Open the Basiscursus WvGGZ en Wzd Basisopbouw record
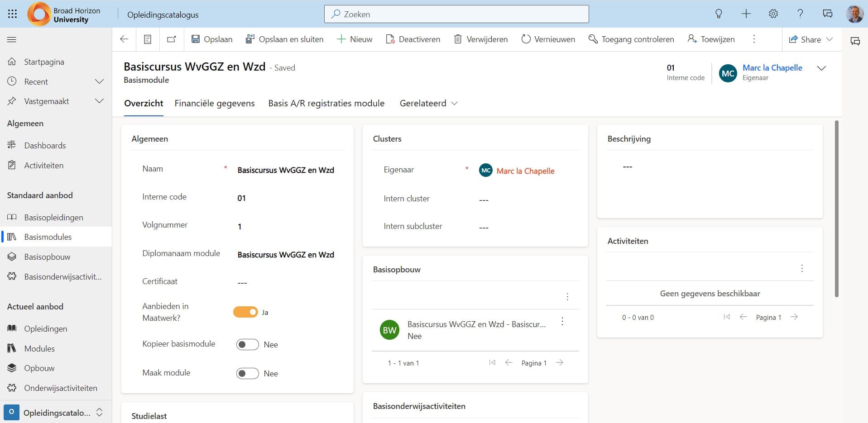This screenshot has width=868, height=423. coord(476,324)
